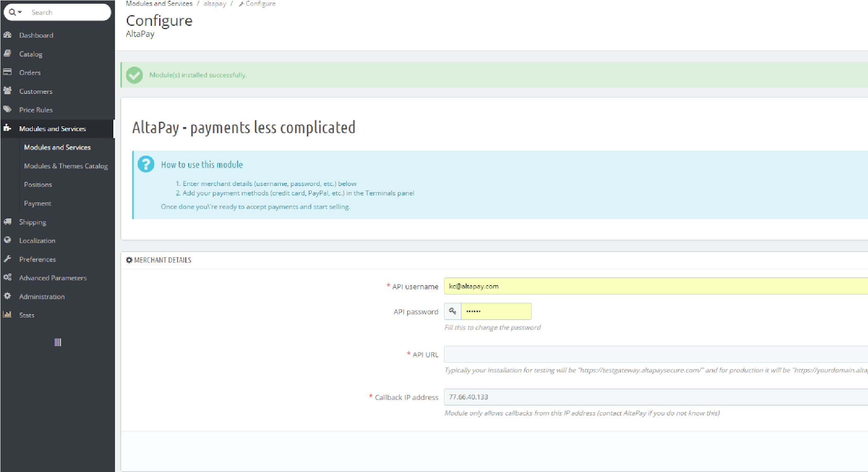Click the search magnifier icon

click(12, 12)
